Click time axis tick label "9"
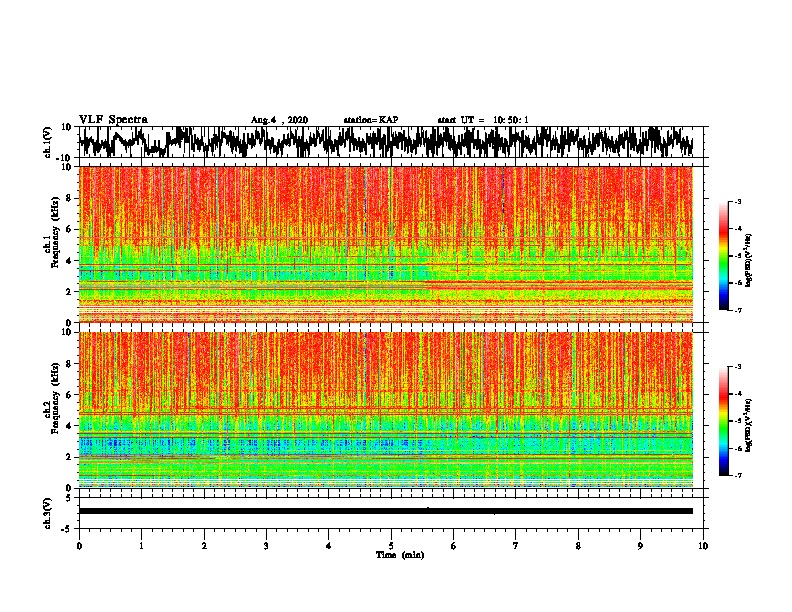Viewport: 792px width, 612px height. tap(640, 546)
